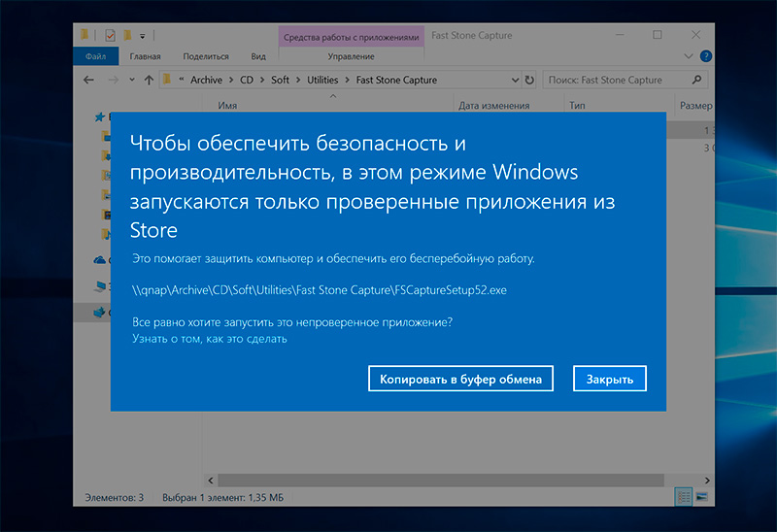Click the up one level arrow
This screenshot has width=777, height=532.
(x=149, y=81)
